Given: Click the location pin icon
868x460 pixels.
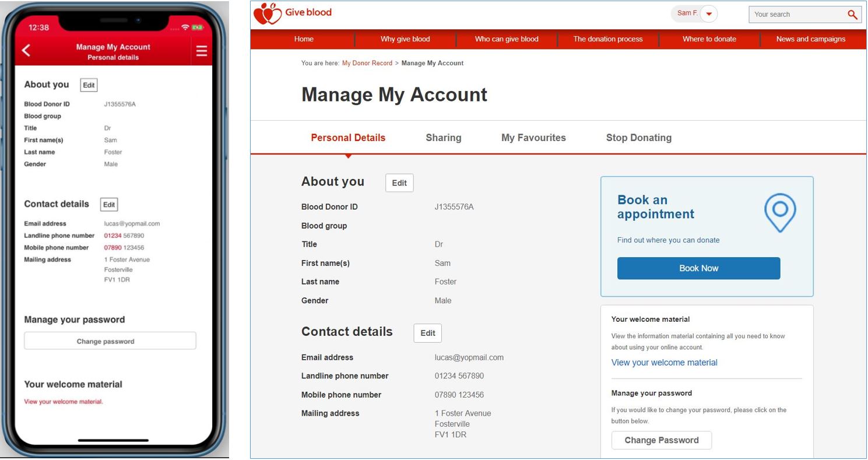Looking at the screenshot, I should click(779, 213).
